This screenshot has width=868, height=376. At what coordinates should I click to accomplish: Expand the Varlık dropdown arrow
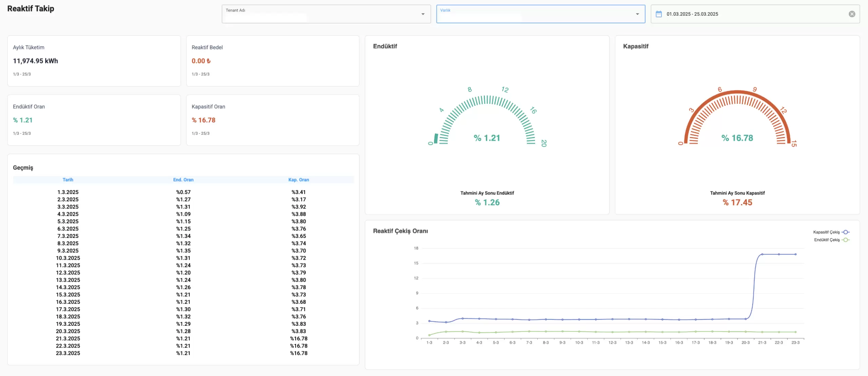coord(637,14)
